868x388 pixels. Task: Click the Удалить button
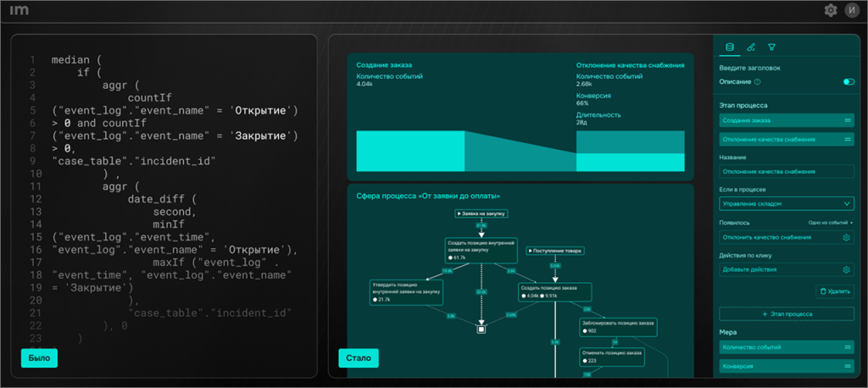(x=835, y=291)
